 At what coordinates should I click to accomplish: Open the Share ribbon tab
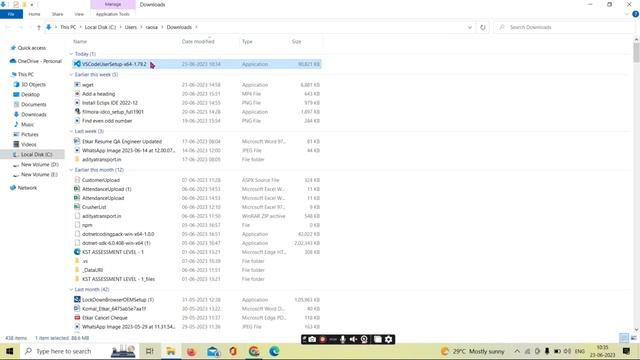pyautogui.click(x=57, y=14)
